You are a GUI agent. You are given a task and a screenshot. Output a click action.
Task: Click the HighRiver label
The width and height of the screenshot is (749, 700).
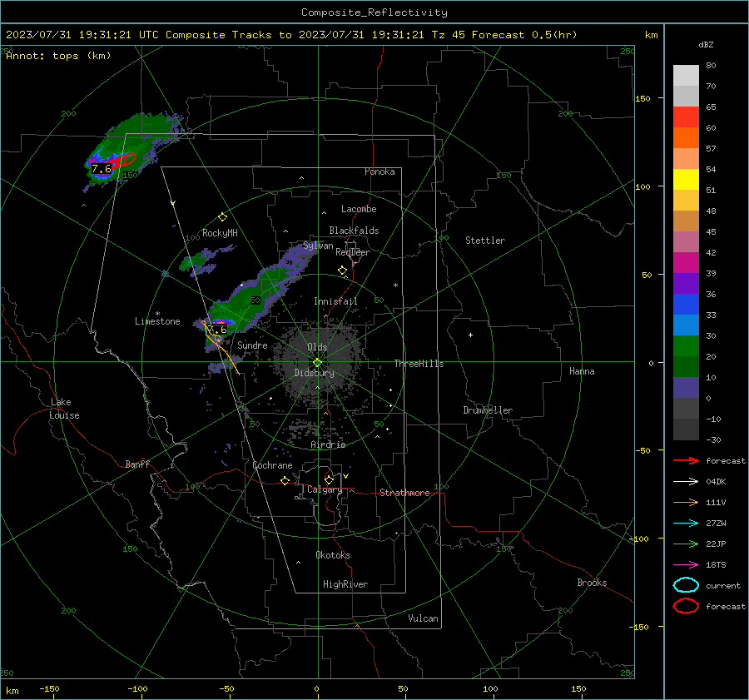coord(345,584)
